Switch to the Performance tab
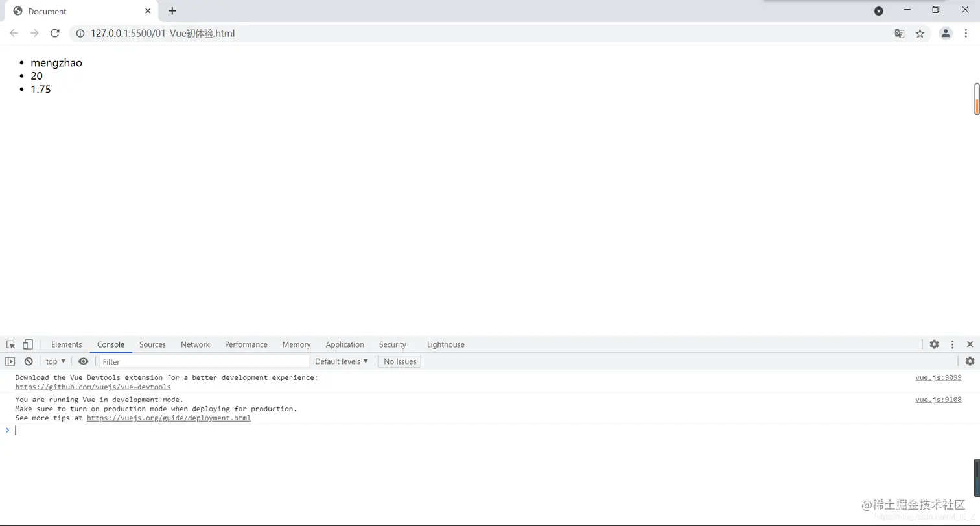980x526 pixels. (246, 344)
